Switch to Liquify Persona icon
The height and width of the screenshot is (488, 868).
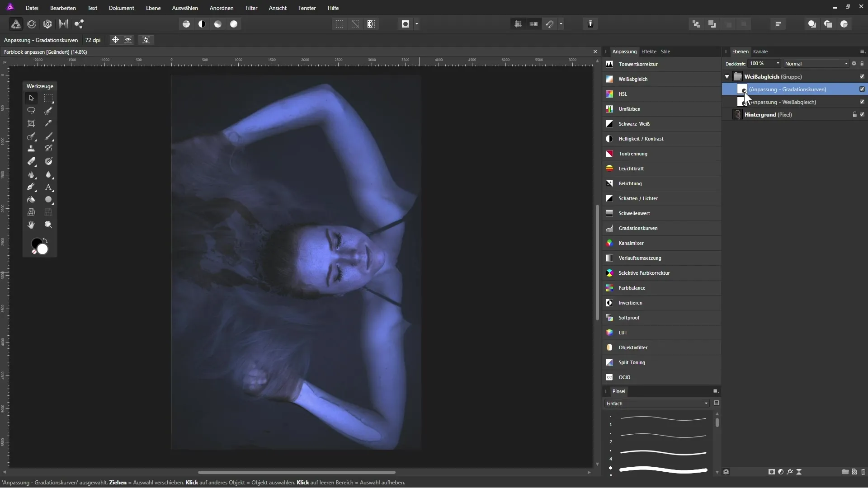pos(32,24)
